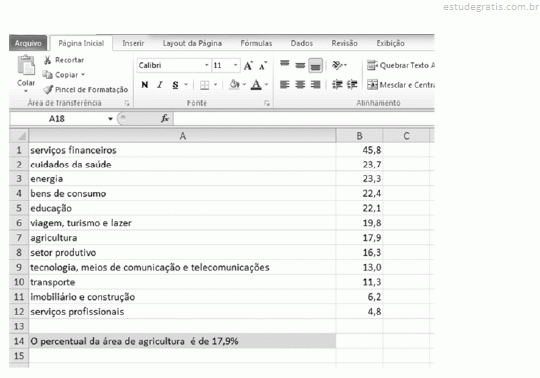Click Recortar scissors icon
540x378 pixels.
pos(48,60)
